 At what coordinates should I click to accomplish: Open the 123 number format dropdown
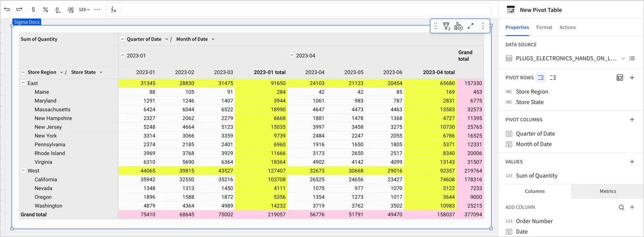point(84,9)
